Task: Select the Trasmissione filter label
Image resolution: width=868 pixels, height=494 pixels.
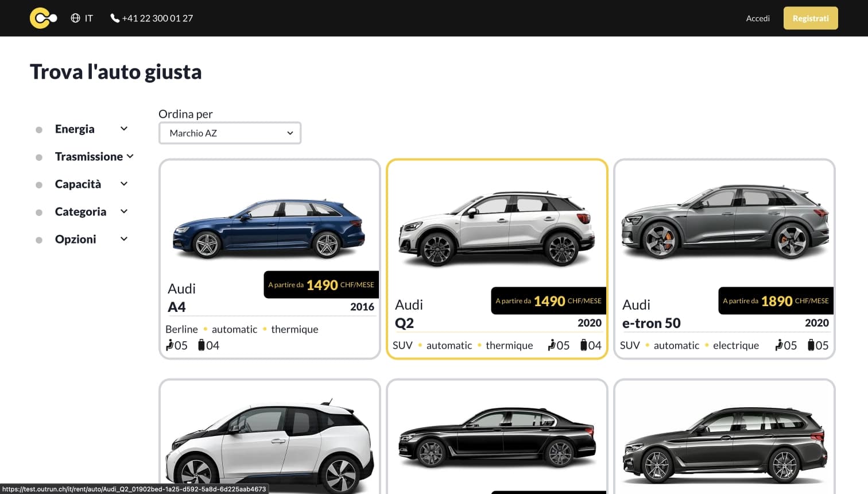Action: pos(89,157)
